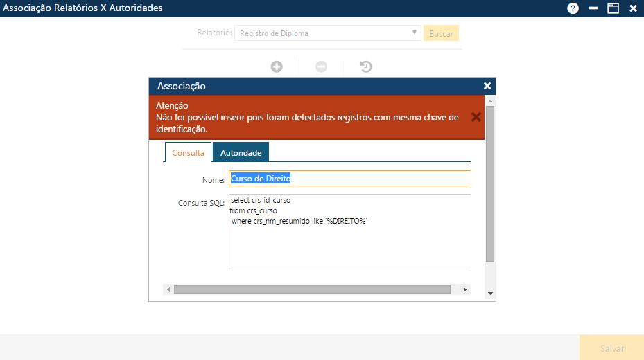The height and width of the screenshot is (360, 644).
Task: Click the Buscar button
Action: pos(441,33)
